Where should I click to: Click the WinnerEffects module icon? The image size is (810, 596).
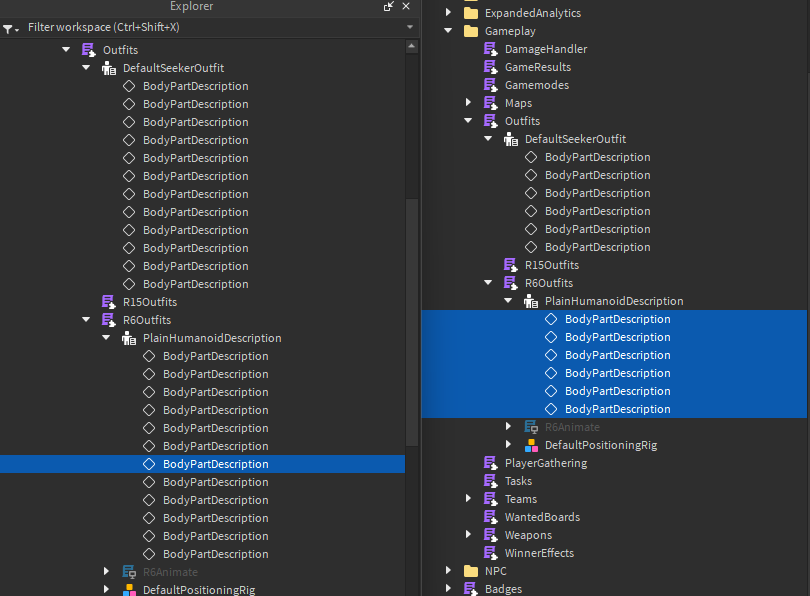click(x=491, y=553)
